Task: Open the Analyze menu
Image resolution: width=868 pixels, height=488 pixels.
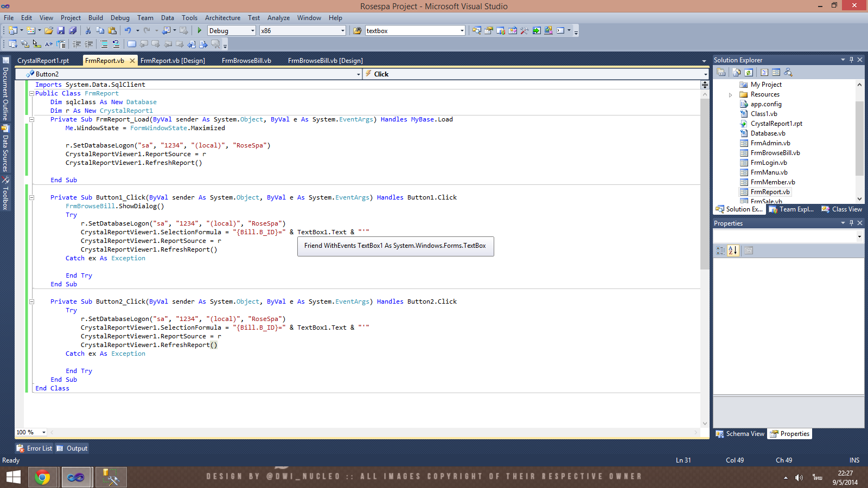Action: click(x=278, y=18)
